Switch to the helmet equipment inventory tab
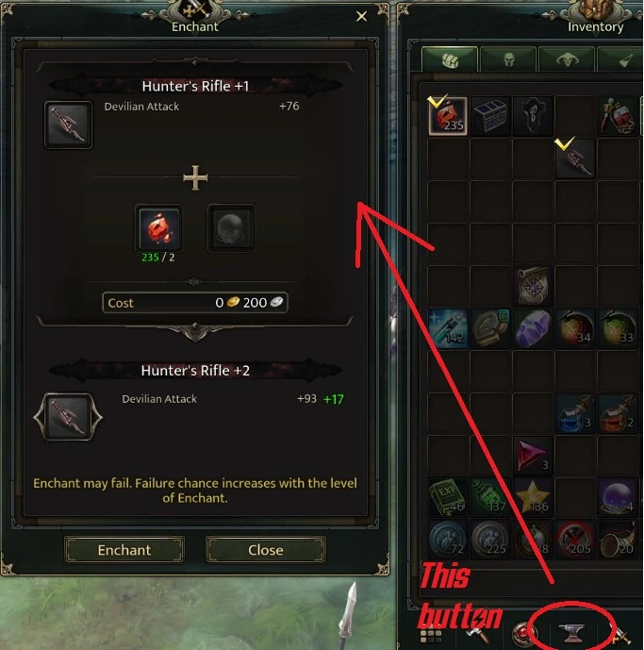Image resolution: width=644 pixels, height=650 pixels. click(x=508, y=60)
